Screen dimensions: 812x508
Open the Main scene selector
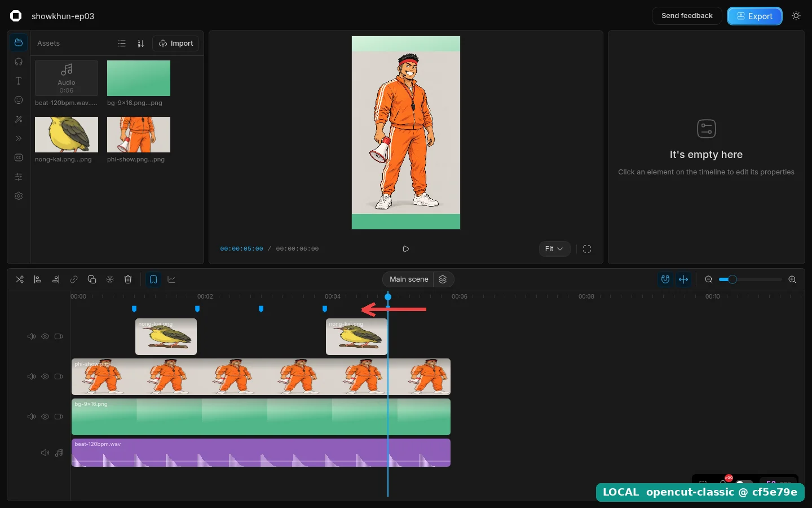click(409, 279)
